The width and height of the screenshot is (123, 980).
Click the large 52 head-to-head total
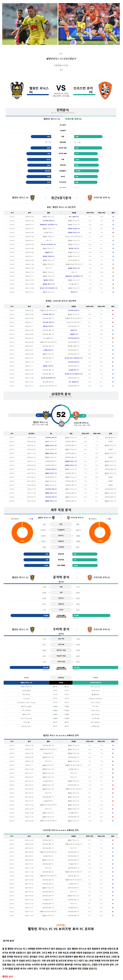(61, 415)
